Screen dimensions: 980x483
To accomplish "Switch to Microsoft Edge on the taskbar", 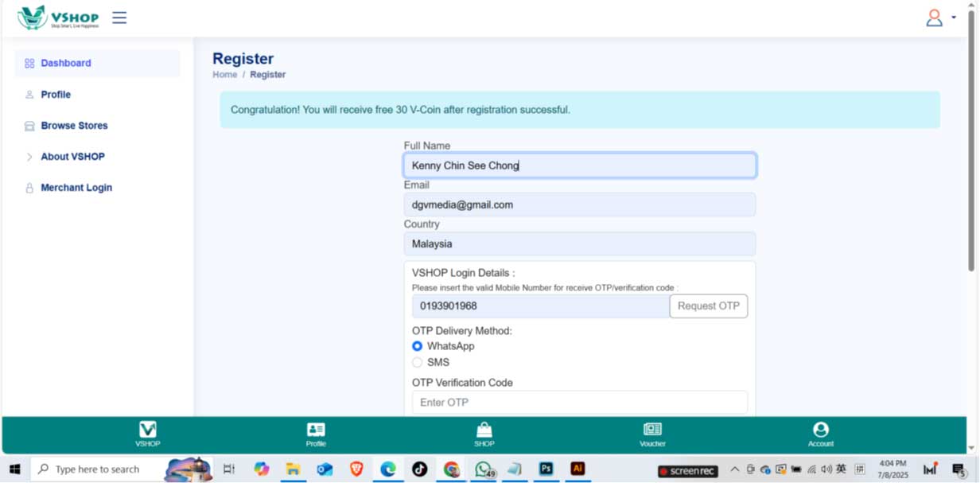I will [x=388, y=469].
